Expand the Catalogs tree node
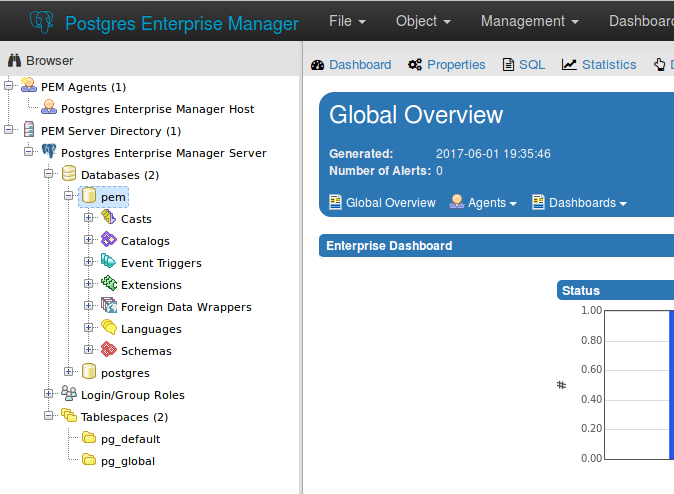674x494 pixels. [89, 239]
